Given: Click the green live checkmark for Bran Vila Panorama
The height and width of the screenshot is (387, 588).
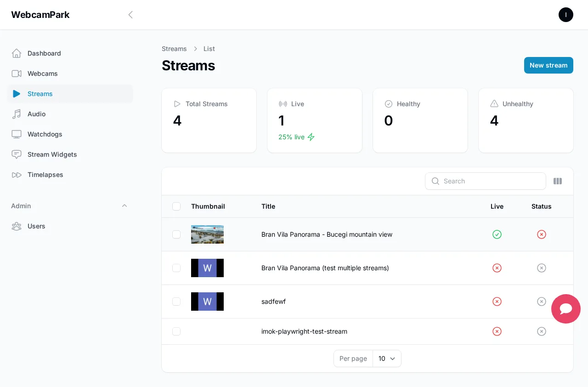Looking at the screenshot, I should click(x=497, y=234).
